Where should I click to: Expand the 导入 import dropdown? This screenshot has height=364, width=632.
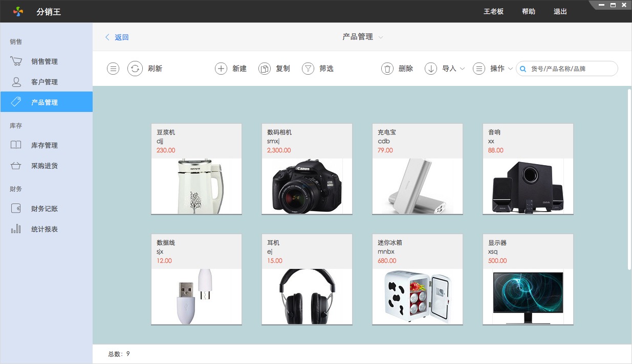pos(462,69)
